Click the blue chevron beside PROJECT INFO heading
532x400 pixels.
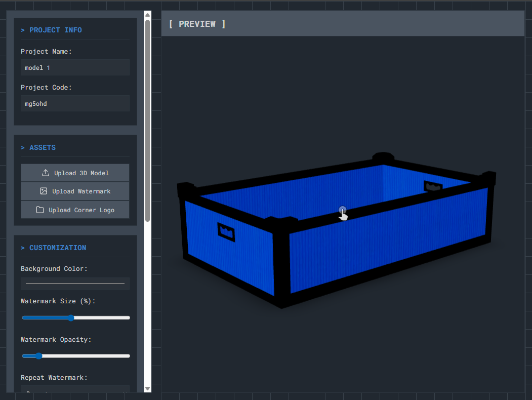pos(23,30)
